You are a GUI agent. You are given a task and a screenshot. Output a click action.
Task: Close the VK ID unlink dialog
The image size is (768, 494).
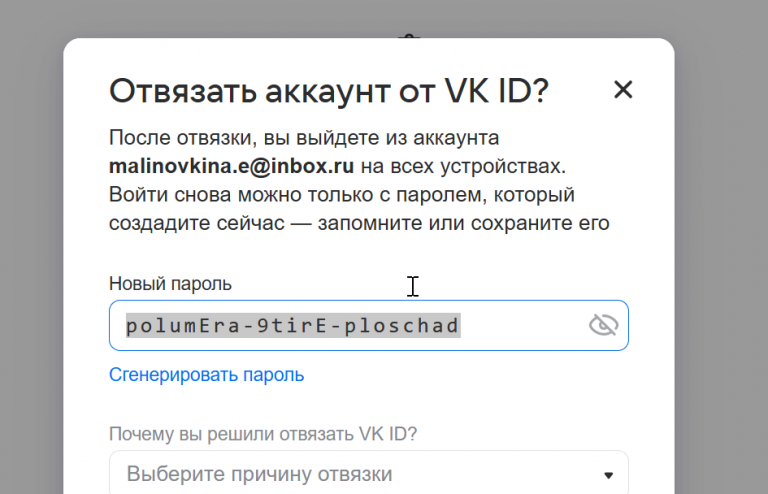pyautogui.click(x=623, y=90)
